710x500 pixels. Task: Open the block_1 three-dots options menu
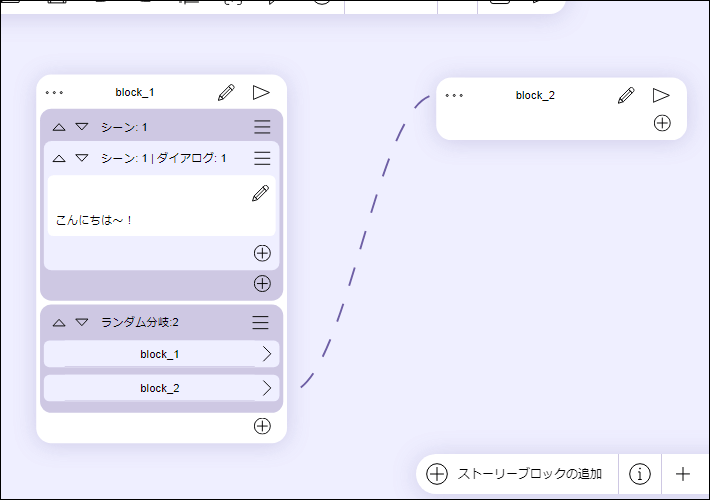click(x=54, y=93)
